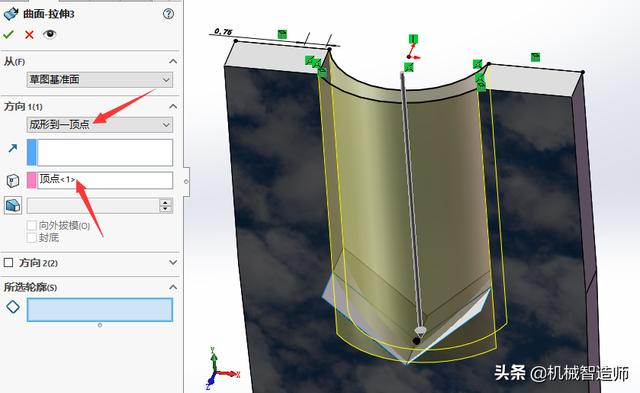Click the draft angle value field
Screen dimensions: 640x393
click(x=93, y=206)
